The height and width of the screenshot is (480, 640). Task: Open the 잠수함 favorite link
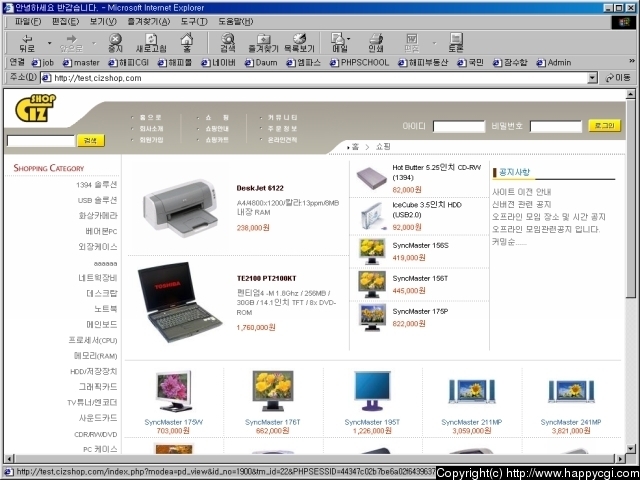pos(510,62)
